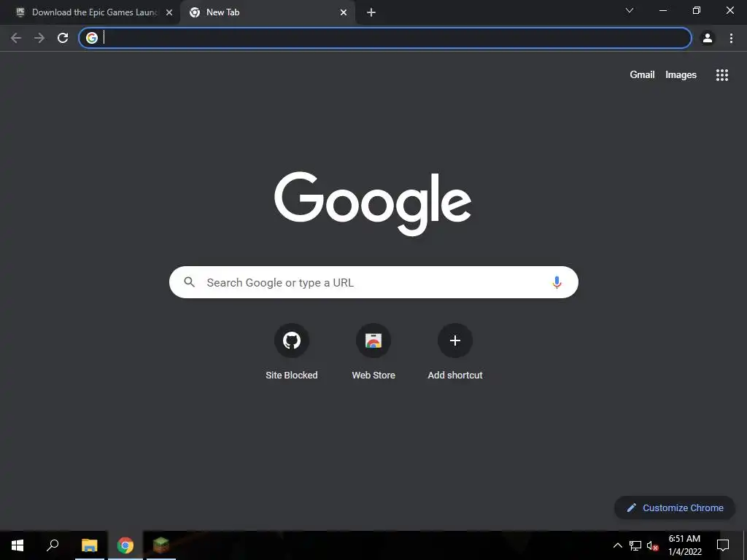Minimize the Chrome window
This screenshot has width=747, height=560.
click(x=663, y=10)
